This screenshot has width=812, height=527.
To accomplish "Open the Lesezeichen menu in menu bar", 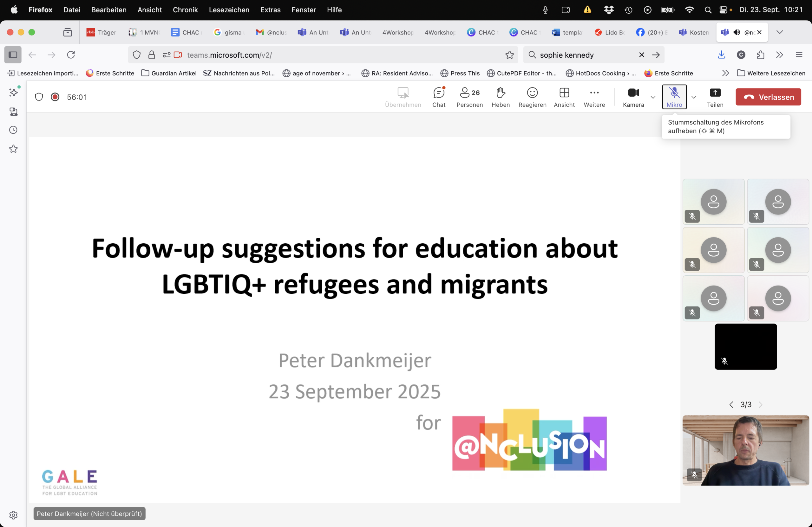I will pos(229,10).
